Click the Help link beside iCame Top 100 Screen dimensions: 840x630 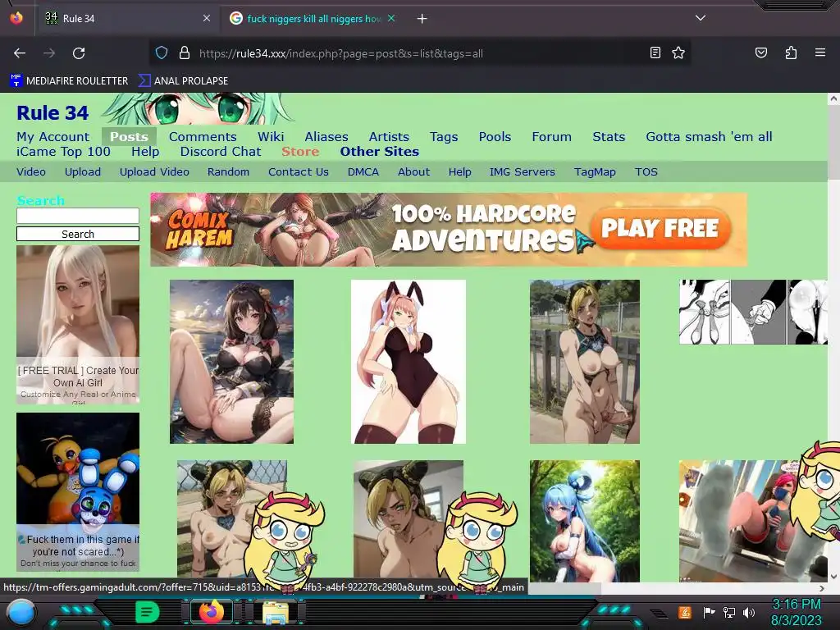[x=145, y=152]
